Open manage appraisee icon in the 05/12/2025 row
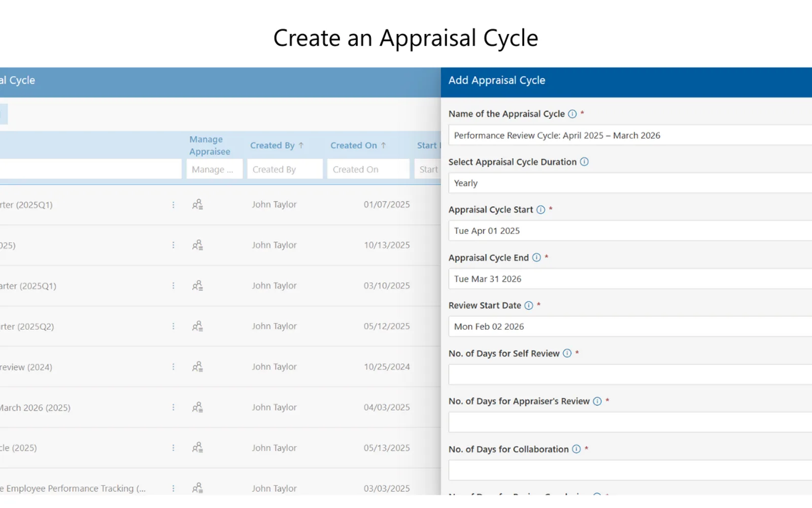Viewport: 812px width, 508px height. point(197,326)
